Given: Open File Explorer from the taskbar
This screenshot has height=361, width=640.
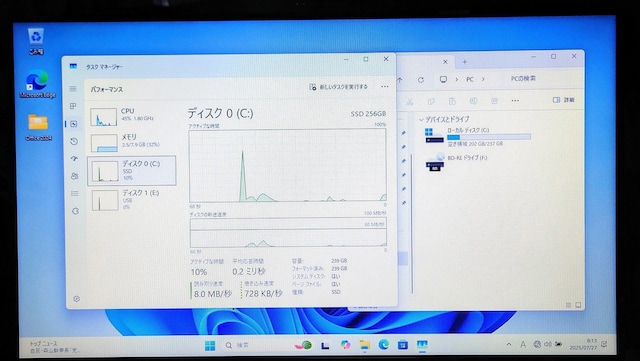Looking at the screenshot, I should tap(364, 345).
